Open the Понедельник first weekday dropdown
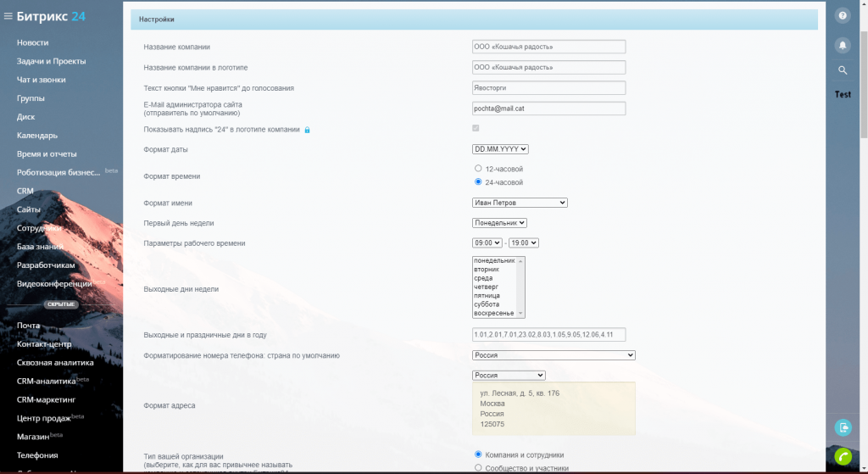 pyautogui.click(x=499, y=223)
